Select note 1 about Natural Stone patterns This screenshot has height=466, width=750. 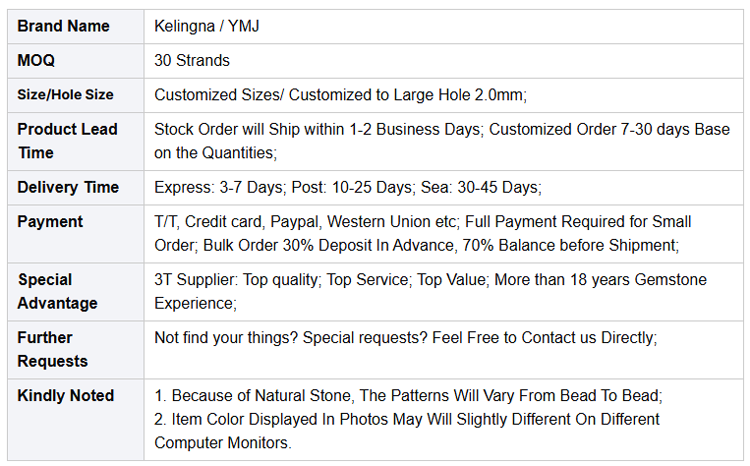click(x=408, y=395)
